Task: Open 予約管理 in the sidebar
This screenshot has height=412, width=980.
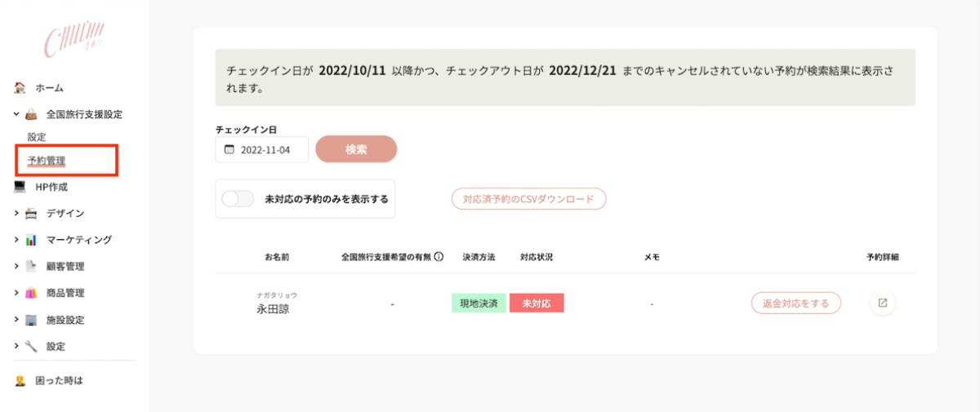Action: pos(47,161)
